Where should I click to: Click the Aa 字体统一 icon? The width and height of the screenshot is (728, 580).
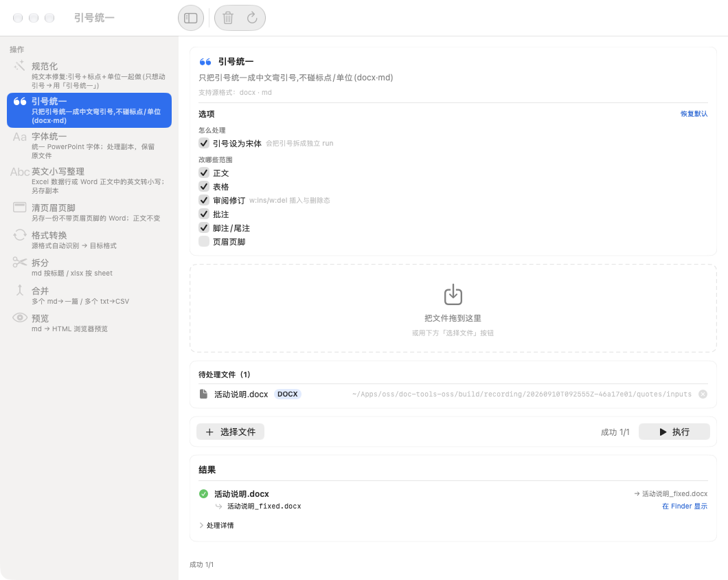coord(19,137)
